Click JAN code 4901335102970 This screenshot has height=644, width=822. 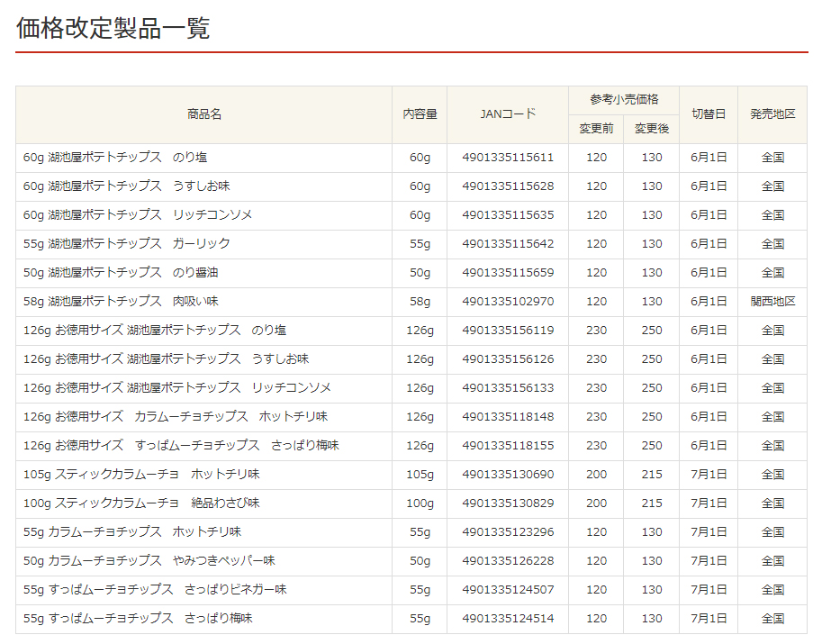pyautogui.click(x=508, y=302)
